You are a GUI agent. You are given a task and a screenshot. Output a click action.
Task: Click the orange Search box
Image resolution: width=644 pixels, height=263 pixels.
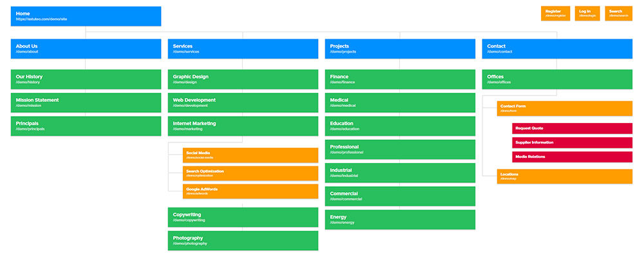click(618, 14)
